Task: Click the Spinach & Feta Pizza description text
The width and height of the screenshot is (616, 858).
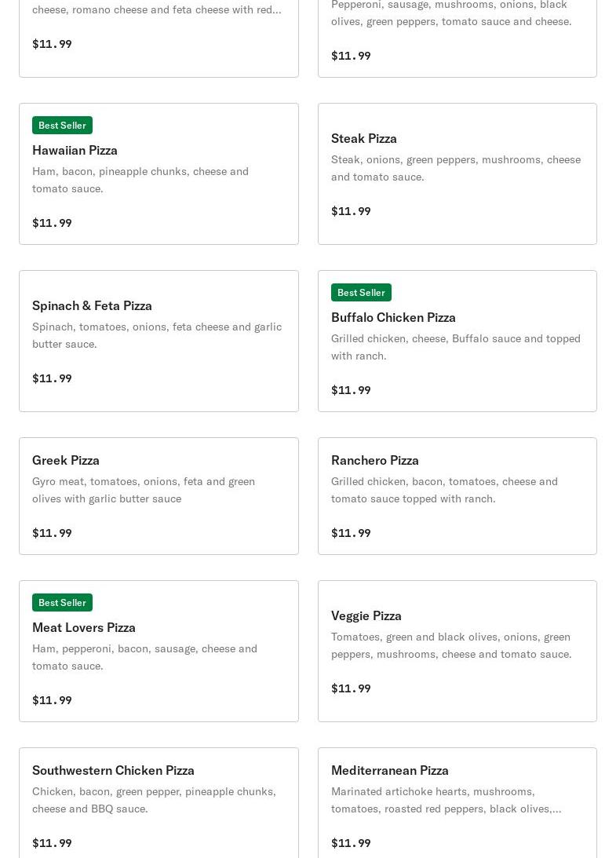Action: (x=157, y=335)
